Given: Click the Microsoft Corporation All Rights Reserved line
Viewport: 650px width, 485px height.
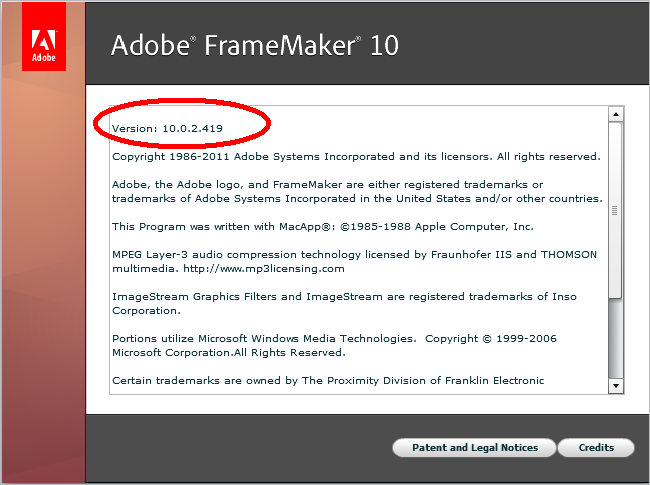Looking at the screenshot, I should 229,353.
